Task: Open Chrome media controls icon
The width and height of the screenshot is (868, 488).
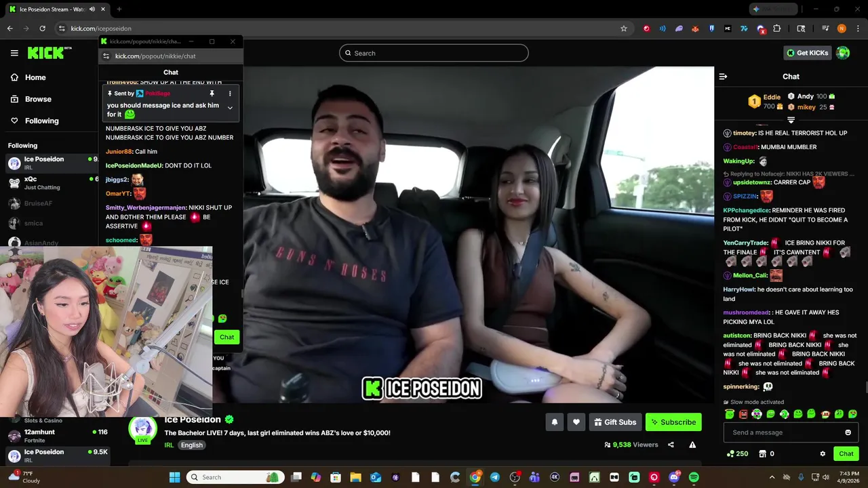Action: tap(825, 28)
